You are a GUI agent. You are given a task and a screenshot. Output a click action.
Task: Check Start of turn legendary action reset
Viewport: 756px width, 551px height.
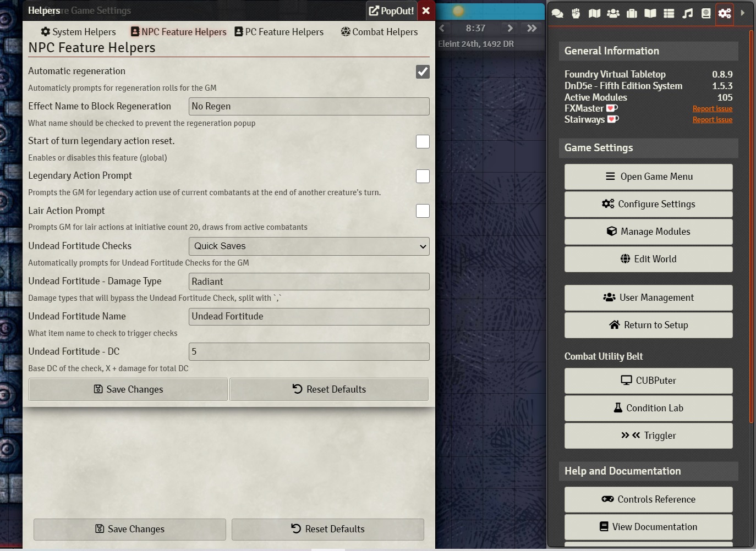point(423,141)
